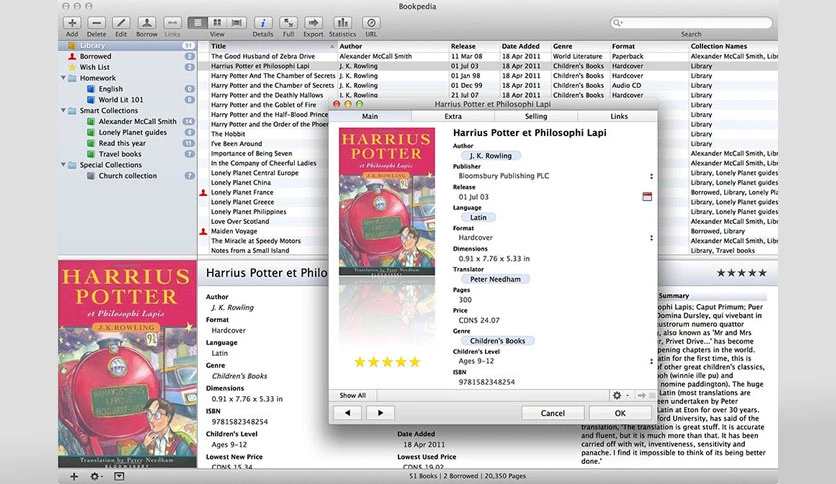The image size is (836, 484).
Task: Open the Details info toolbar icon
Action: pyautogui.click(x=263, y=23)
